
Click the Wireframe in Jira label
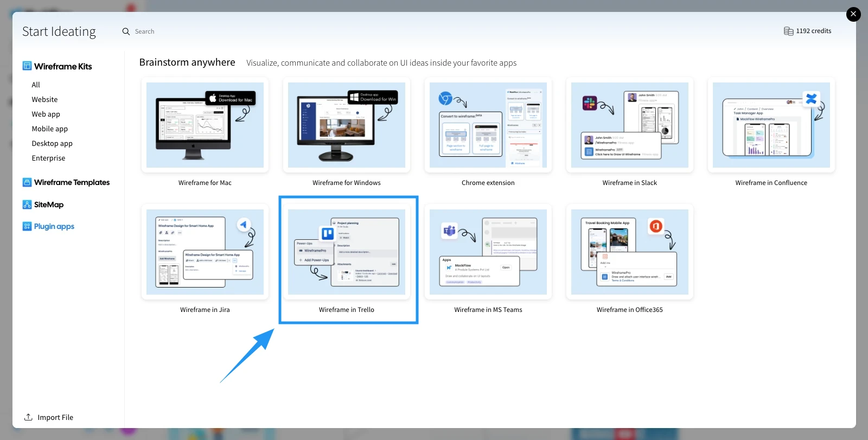tap(205, 310)
